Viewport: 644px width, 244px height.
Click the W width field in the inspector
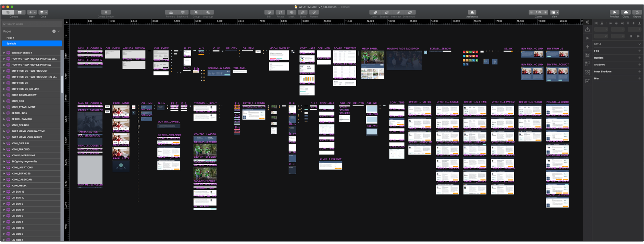[601, 36]
